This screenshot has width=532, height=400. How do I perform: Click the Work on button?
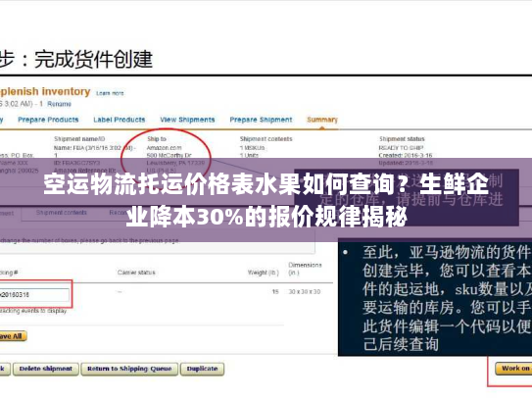513,369
